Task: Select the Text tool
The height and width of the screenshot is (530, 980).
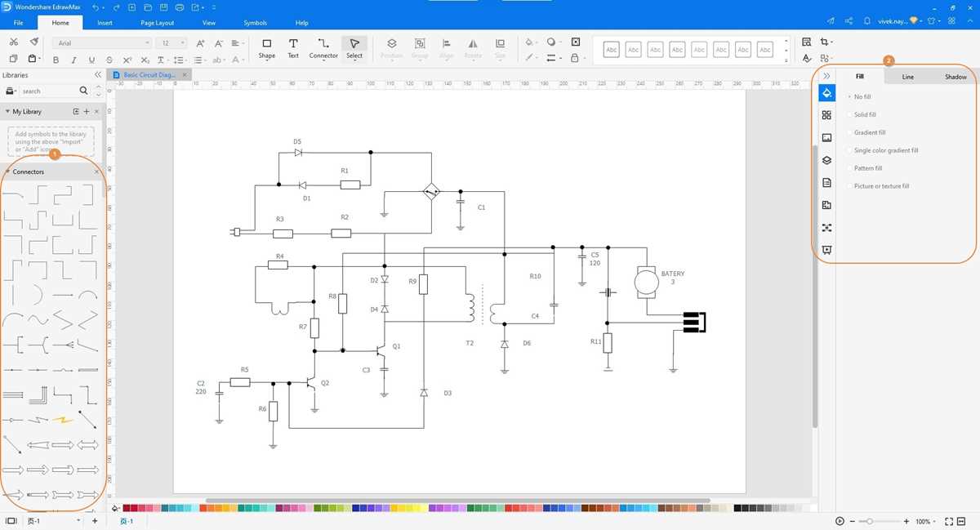Action: tap(293, 48)
